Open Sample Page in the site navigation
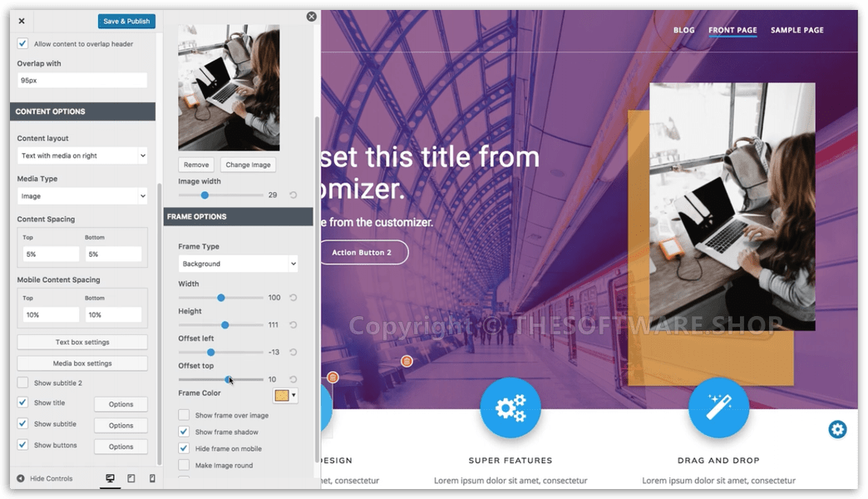 pyautogui.click(x=796, y=30)
